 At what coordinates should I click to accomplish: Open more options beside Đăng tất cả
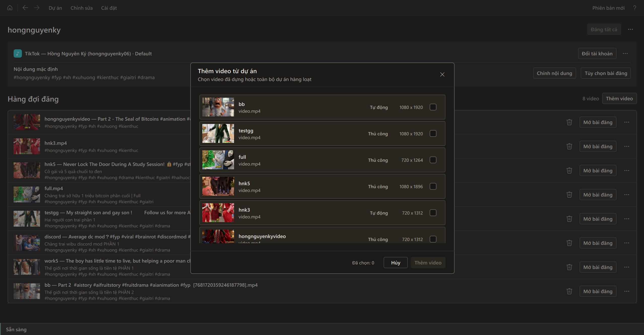pos(630,29)
